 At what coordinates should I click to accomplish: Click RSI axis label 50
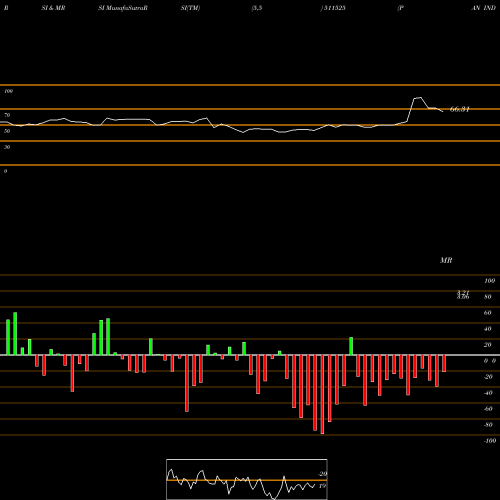(7, 131)
